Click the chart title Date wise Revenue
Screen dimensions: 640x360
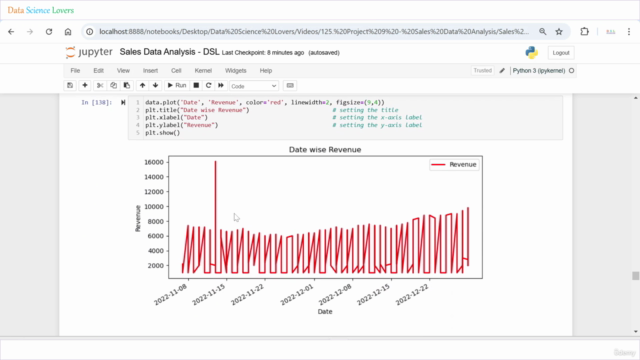pos(325,150)
